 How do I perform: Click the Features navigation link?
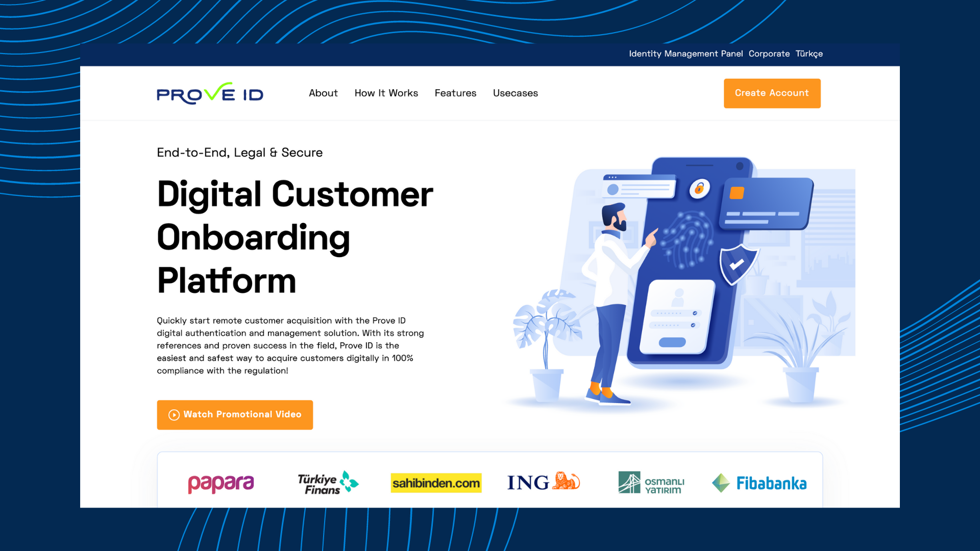(x=455, y=93)
